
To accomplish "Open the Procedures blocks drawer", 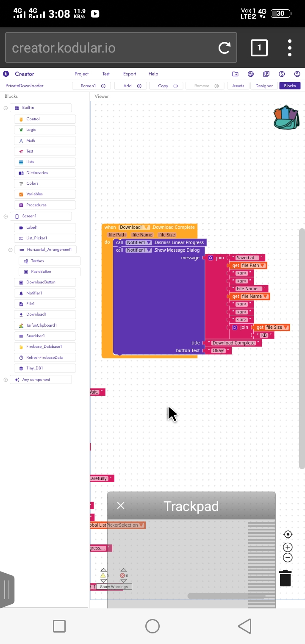I will 45,205.
